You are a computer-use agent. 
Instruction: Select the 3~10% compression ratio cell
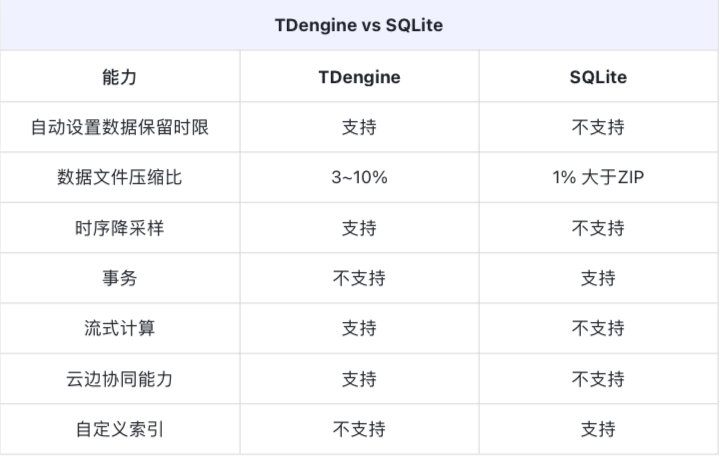(x=359, y=178)
